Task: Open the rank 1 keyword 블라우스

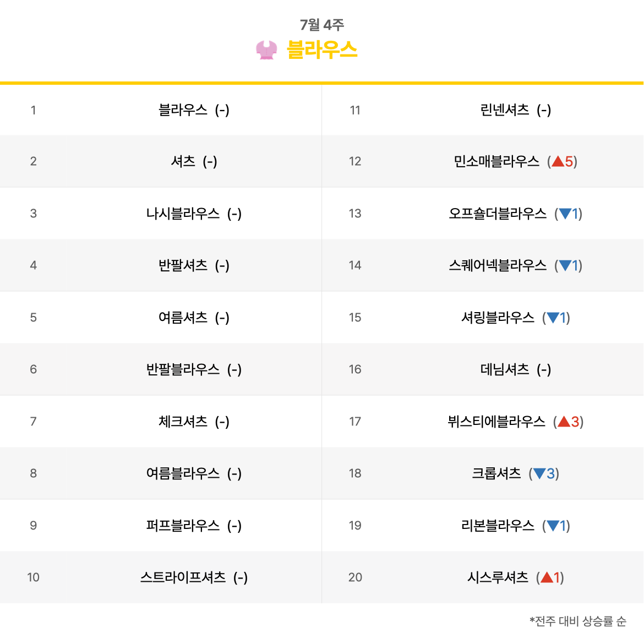Action: (x=183, y=110)
